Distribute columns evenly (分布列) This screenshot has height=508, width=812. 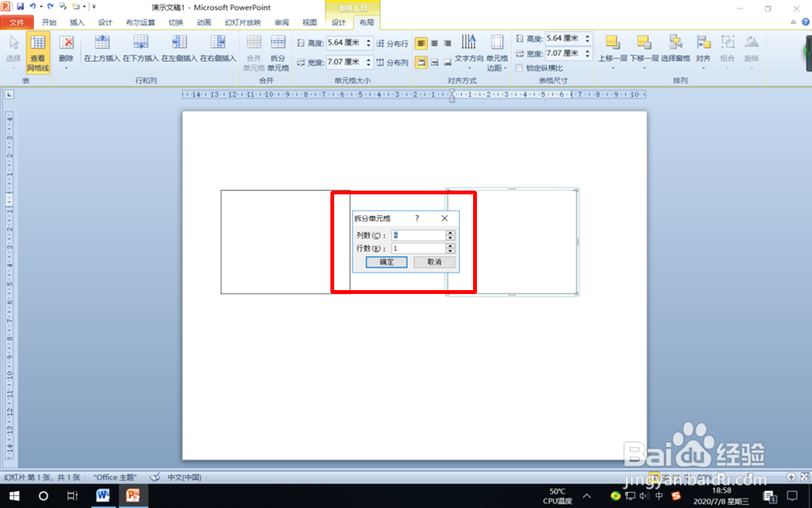(392, 62)
